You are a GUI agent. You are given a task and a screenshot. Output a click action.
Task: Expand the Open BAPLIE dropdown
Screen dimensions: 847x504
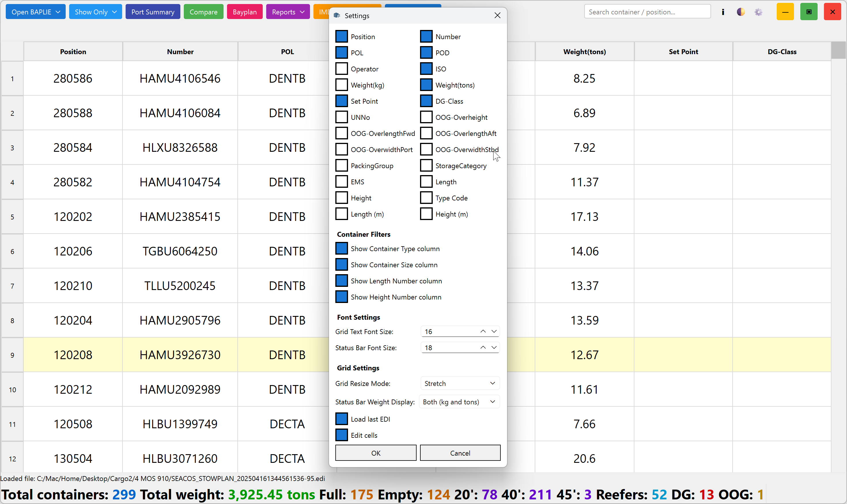coord(36,12)
